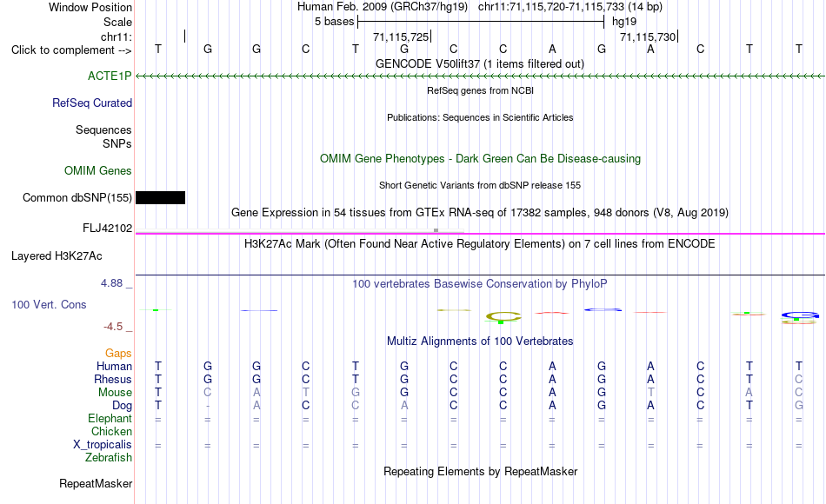The height and width of the screenshot is (504, 826).
Task: Click the Scale label
Action: pyautogui.click(x=117, y=22)
